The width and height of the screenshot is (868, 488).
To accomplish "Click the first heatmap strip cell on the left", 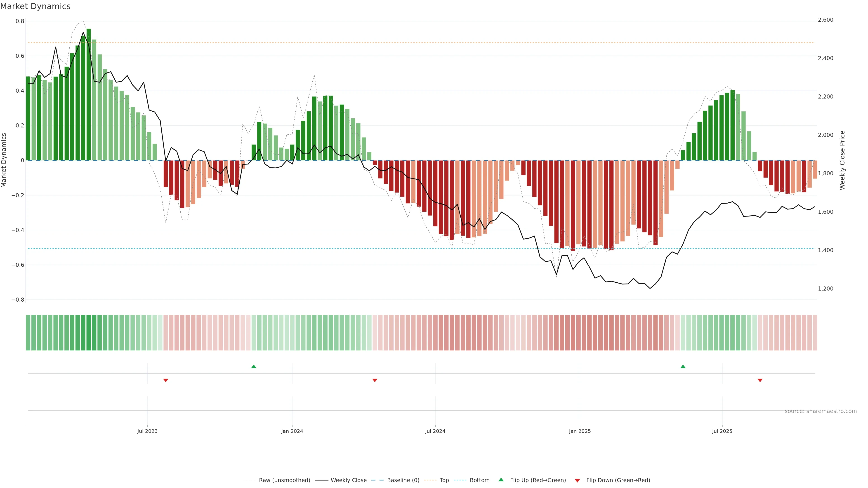I will pyautogui.click(x=28, y=332).
